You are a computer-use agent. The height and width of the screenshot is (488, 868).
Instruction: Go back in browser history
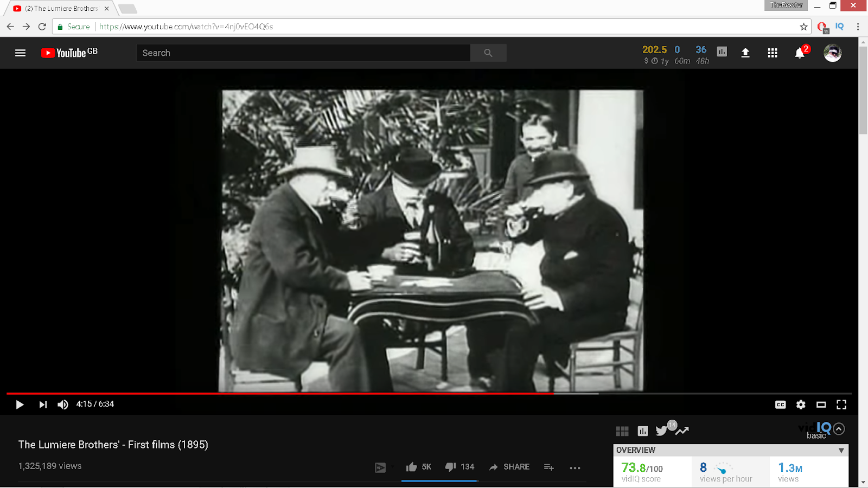10,27
